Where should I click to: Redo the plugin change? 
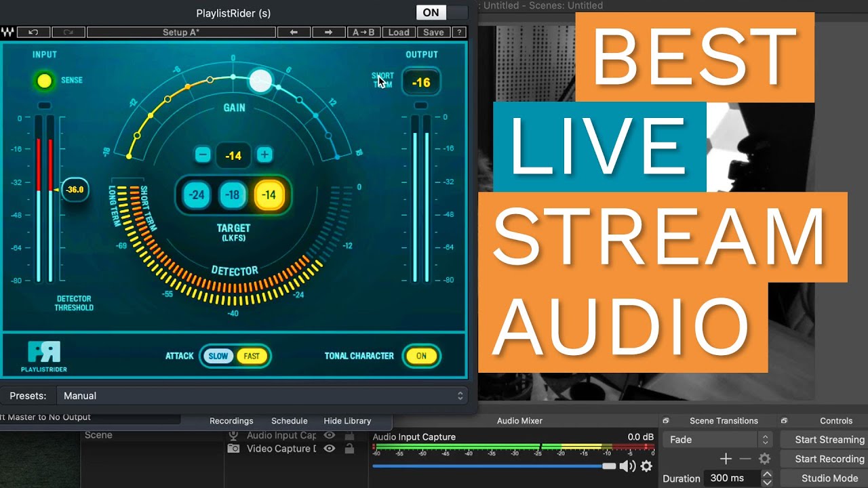(x=68, y=32)
